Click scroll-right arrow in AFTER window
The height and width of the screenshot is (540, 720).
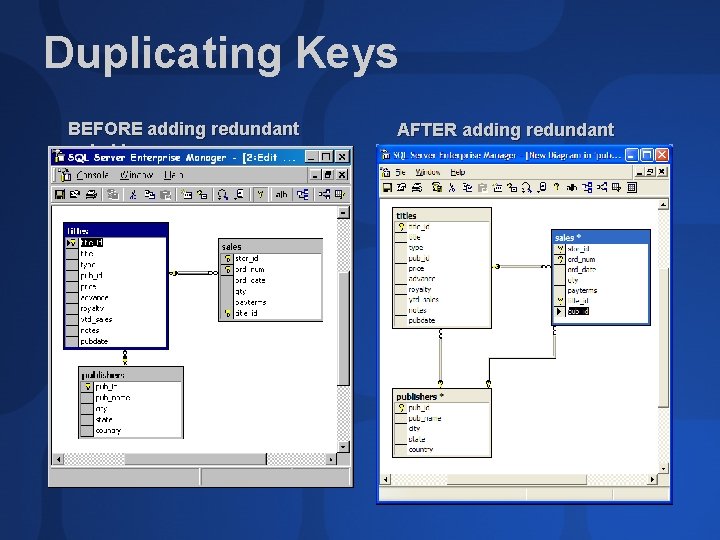click(652, 479)
